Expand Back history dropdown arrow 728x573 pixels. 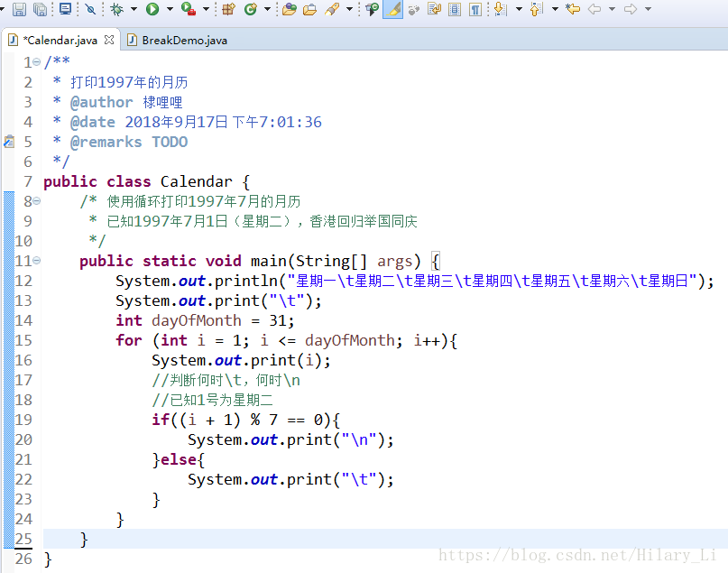tap(612, 9)
